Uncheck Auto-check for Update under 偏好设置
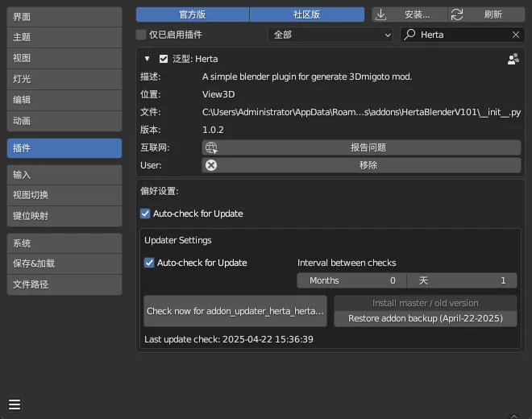This screenshot has width=532, height=419. tap(145, 214)
